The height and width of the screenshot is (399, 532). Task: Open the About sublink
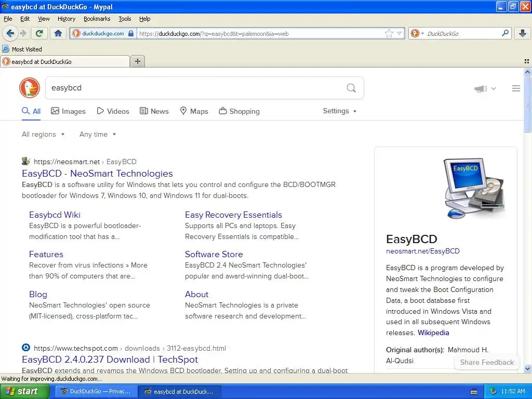(x=196, y=294)
